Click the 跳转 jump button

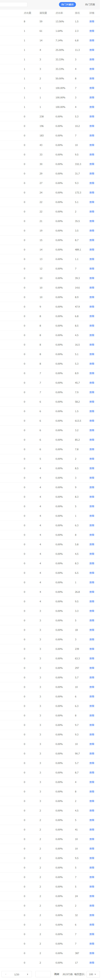coord(57,974)
